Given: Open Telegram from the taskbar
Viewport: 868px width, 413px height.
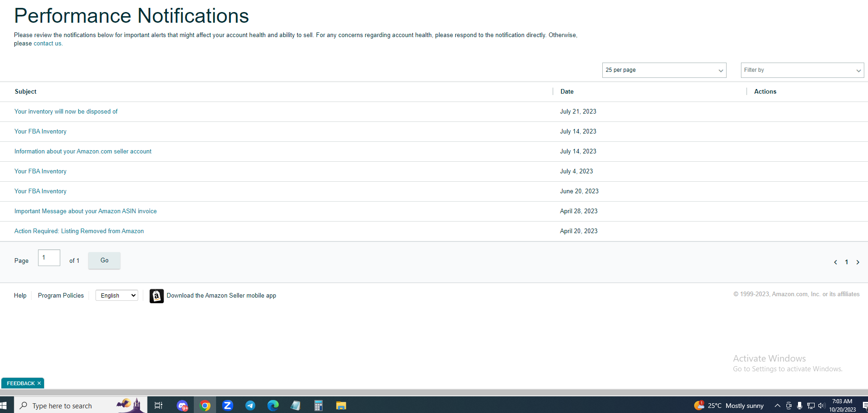Looking at the screenshot, I should 250,406.
